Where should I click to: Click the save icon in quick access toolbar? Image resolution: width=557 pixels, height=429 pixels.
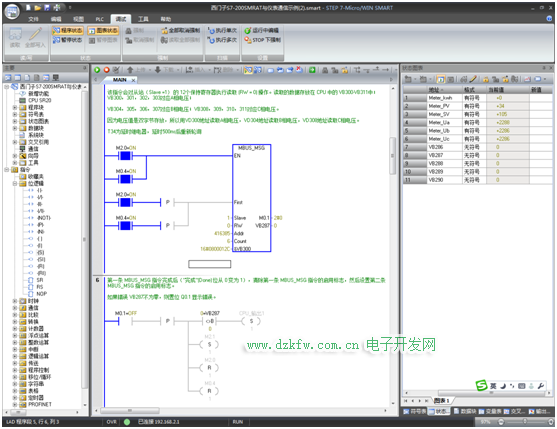(47, 7)
